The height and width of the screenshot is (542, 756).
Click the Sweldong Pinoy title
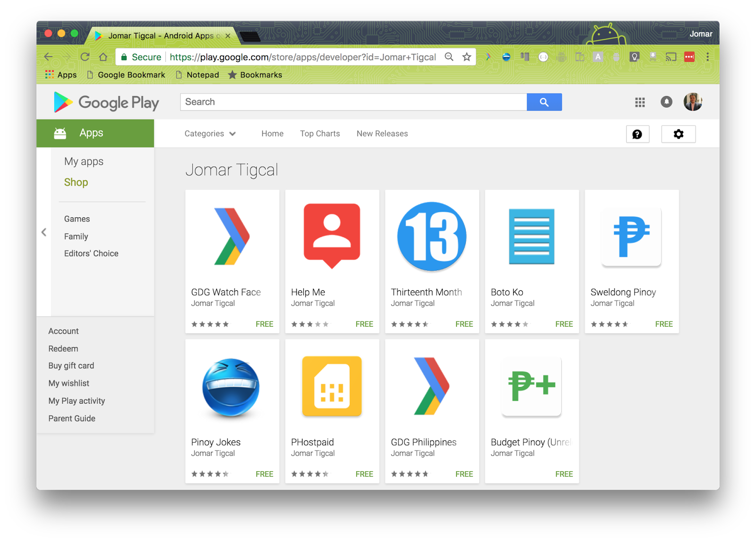(x=623, y=292)
